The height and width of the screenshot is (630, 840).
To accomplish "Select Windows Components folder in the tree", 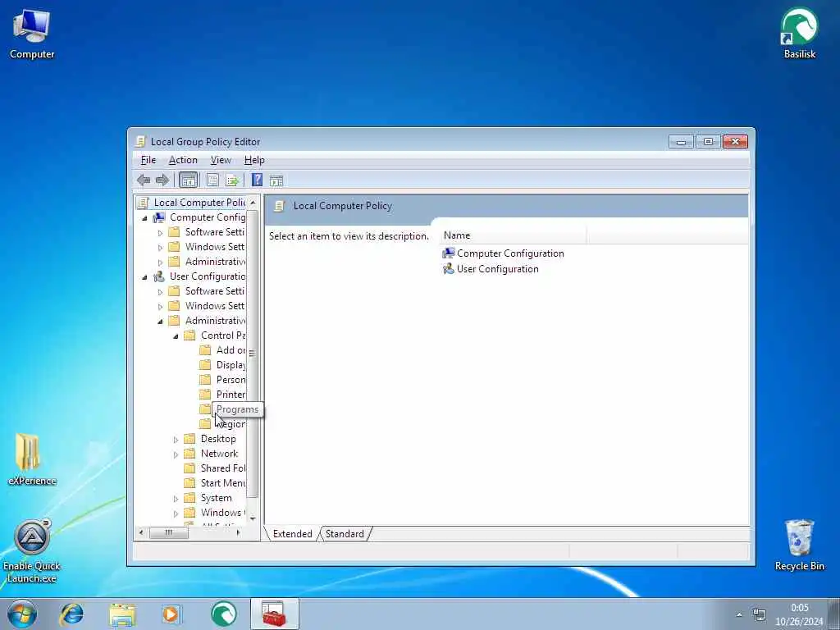I will 223,513.
